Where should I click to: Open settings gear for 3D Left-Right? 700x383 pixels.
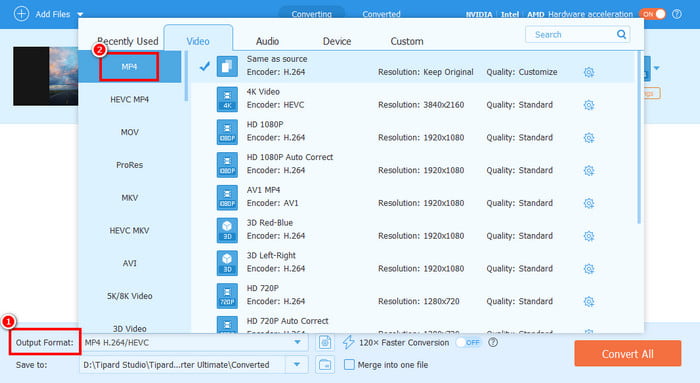click(x=589, y=268)
